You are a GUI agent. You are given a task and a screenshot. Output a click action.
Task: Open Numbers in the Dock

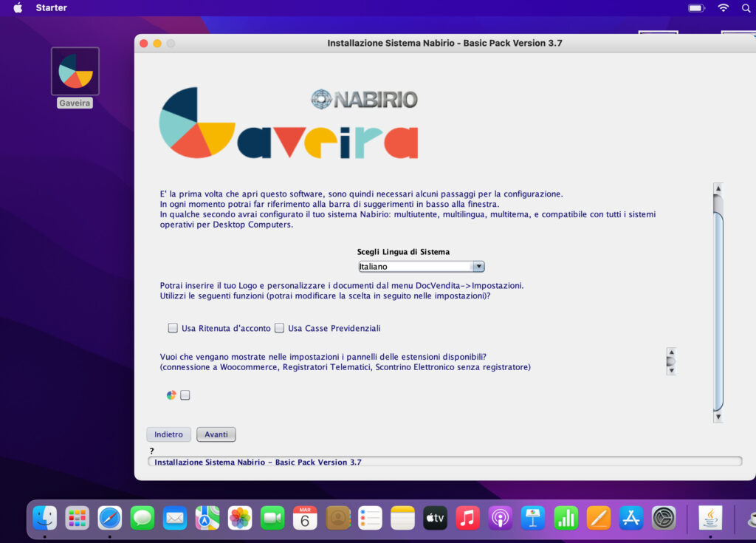click(x=566, y=518)
